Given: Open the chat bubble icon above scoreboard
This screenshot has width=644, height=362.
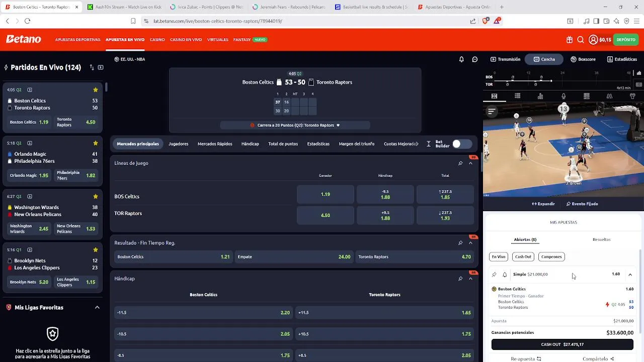Looking at the screenshot, I should (474, 59).
